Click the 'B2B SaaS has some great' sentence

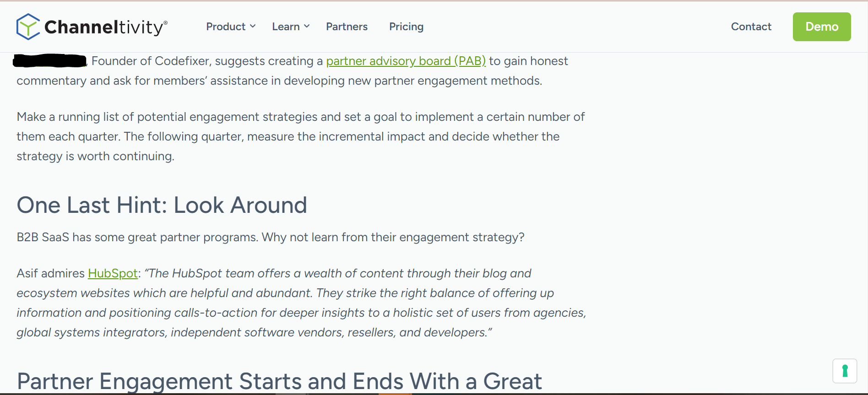(270, 237)
